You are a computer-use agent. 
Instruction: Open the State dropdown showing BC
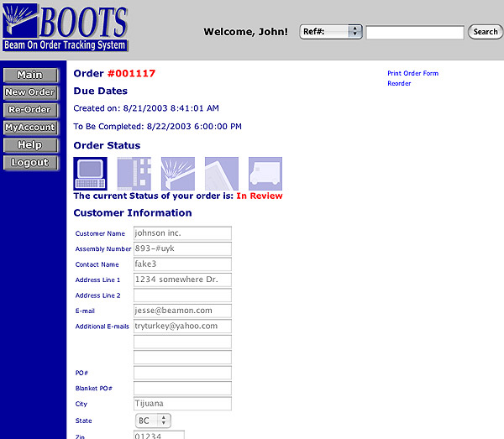[x=153, y=421]
